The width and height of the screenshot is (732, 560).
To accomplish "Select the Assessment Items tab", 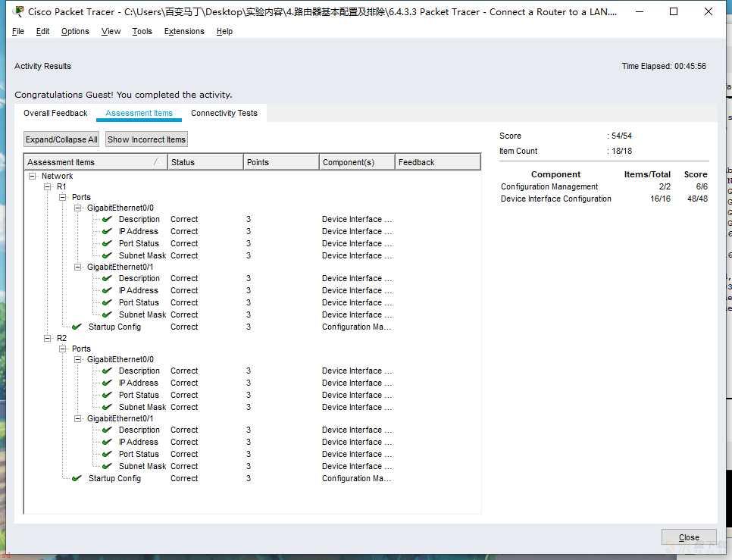I will coord(139,113).
